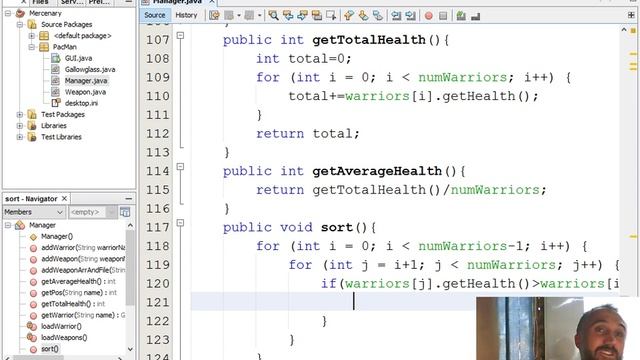Click Shift Line Left icon
Viewport: 640px width, 360px height.
pos(396,16)
